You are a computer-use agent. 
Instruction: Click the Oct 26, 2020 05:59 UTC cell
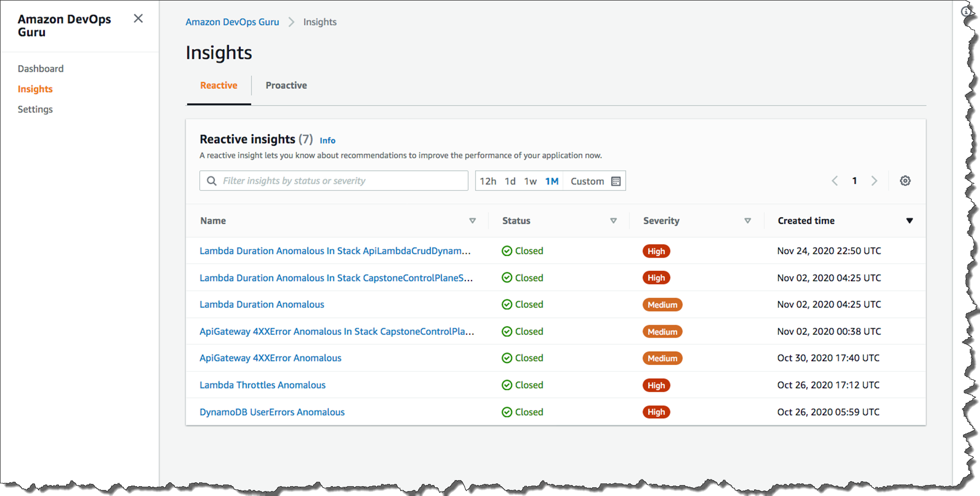[x=828, y=412]
